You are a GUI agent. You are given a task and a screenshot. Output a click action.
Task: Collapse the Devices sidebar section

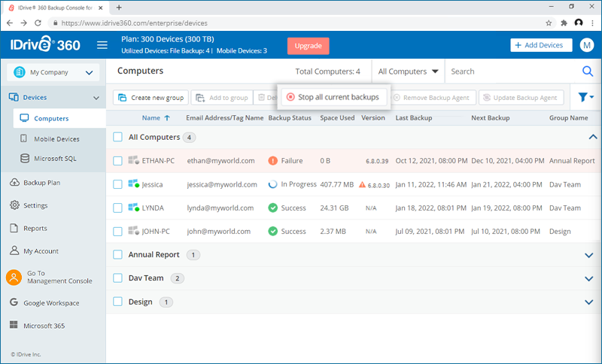point(96,98)
